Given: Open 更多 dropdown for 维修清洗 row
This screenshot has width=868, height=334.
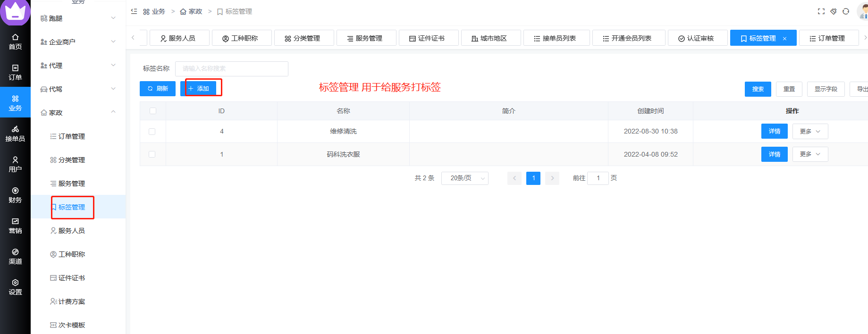Looking at the screenshot, I should (x=810, y=132).
